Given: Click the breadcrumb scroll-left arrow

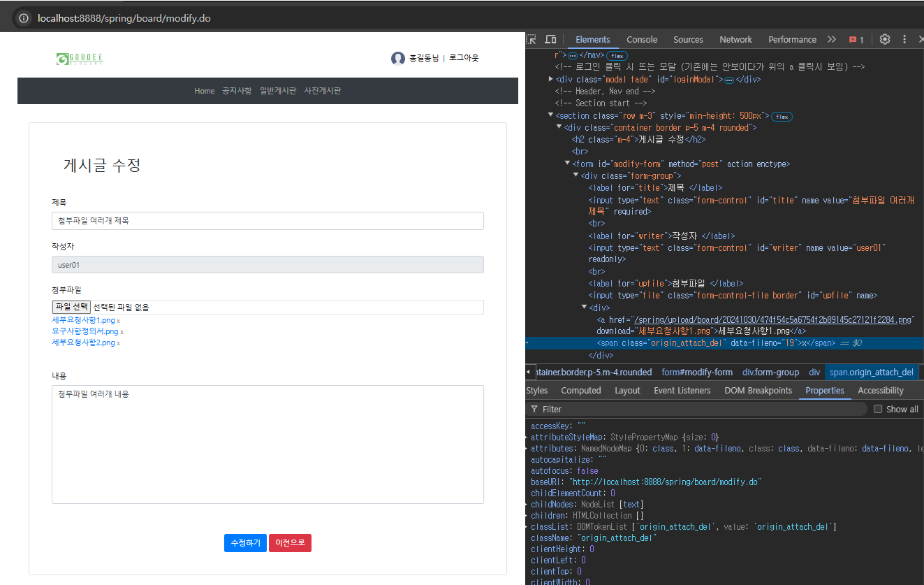Looking at the screenshot, I should coord(527,372).
